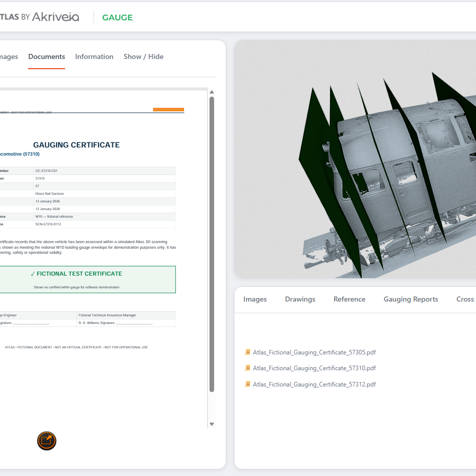476x476 pixels.
Task: Open the Reference tab
Action: 349,300
